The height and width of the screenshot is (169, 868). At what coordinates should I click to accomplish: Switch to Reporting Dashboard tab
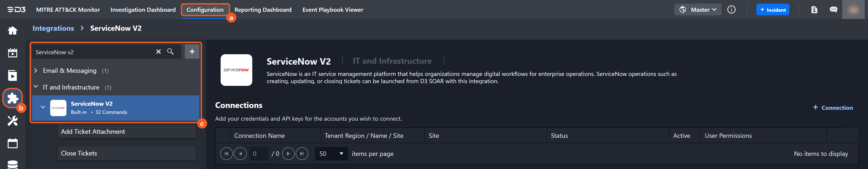[x=263, y=10]
